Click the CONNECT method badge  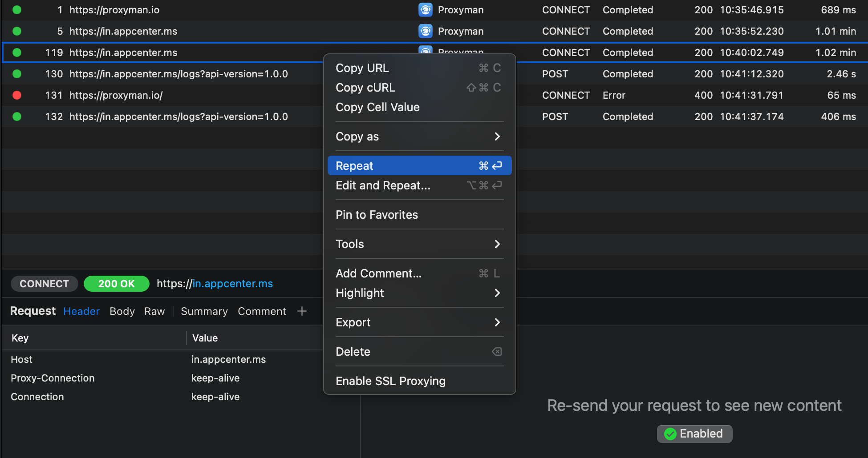tap(44, 284)
